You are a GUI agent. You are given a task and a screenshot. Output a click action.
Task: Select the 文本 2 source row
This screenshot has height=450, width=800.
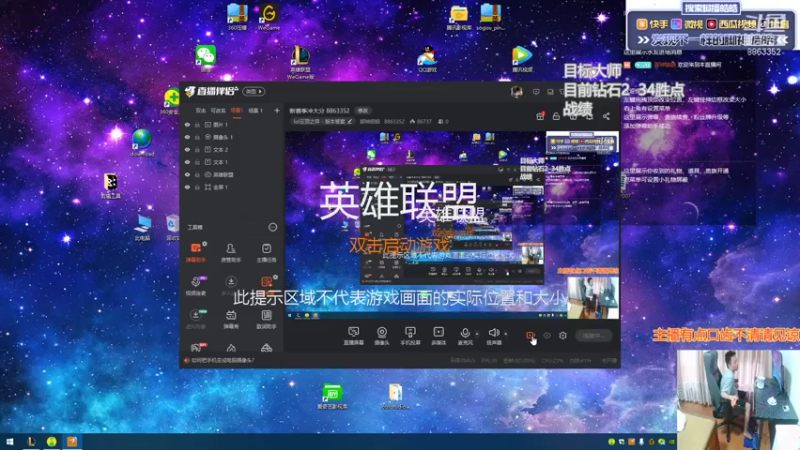coord(231,149)
